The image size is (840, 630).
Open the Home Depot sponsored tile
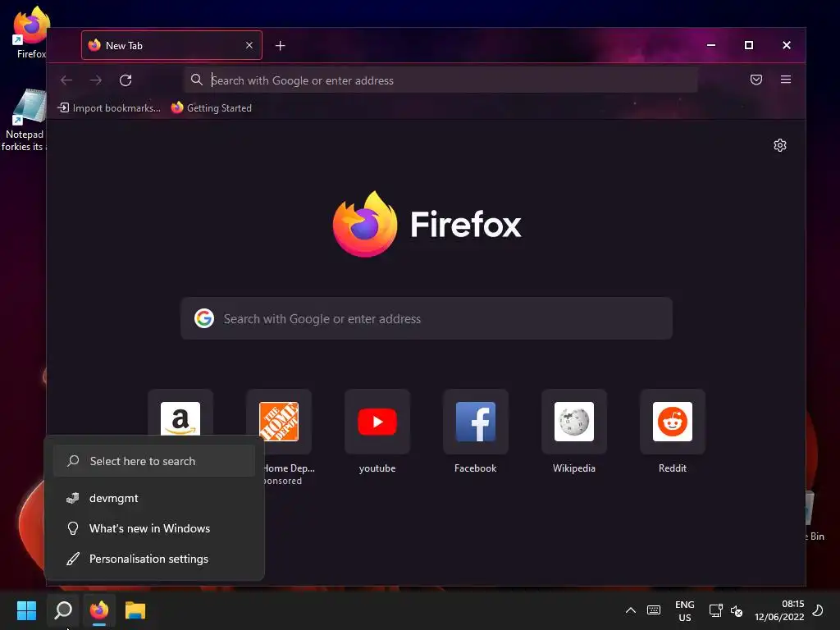[279, 422]
